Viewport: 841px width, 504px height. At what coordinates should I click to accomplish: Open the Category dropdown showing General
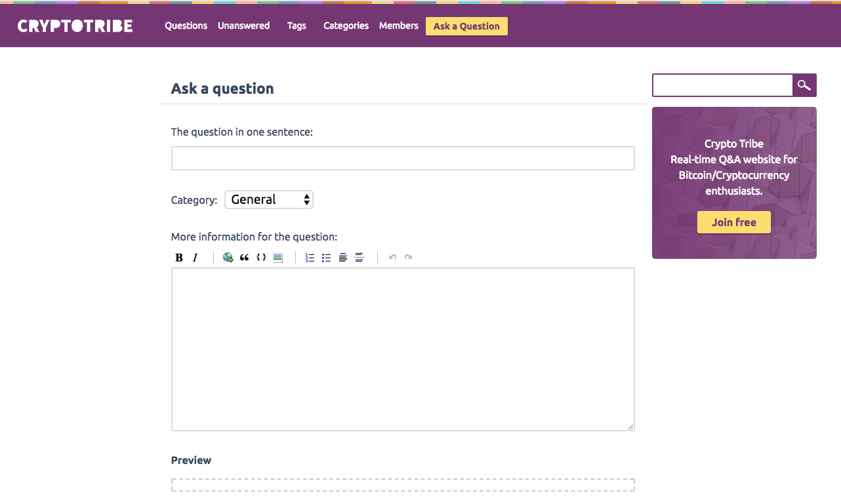[x=269, y=200]
